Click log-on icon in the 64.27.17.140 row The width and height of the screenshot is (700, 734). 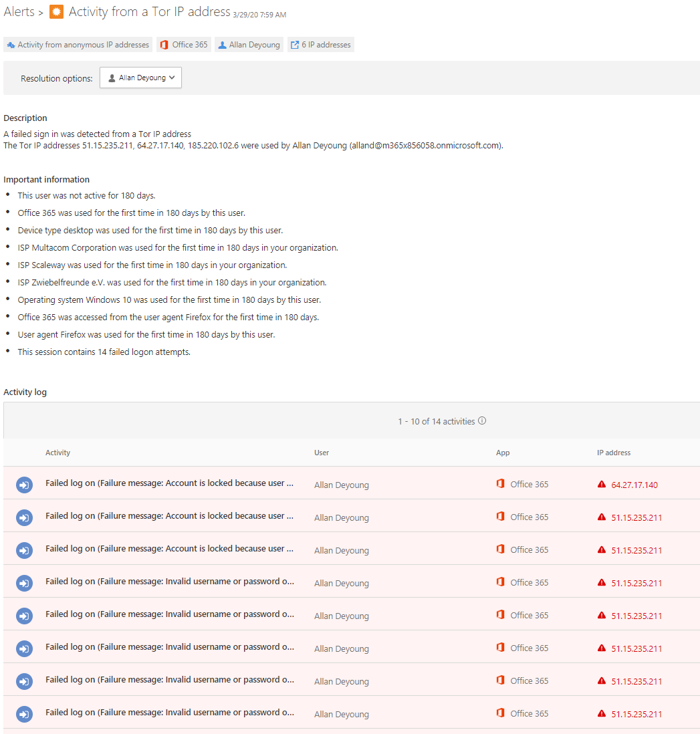[24, 485]
